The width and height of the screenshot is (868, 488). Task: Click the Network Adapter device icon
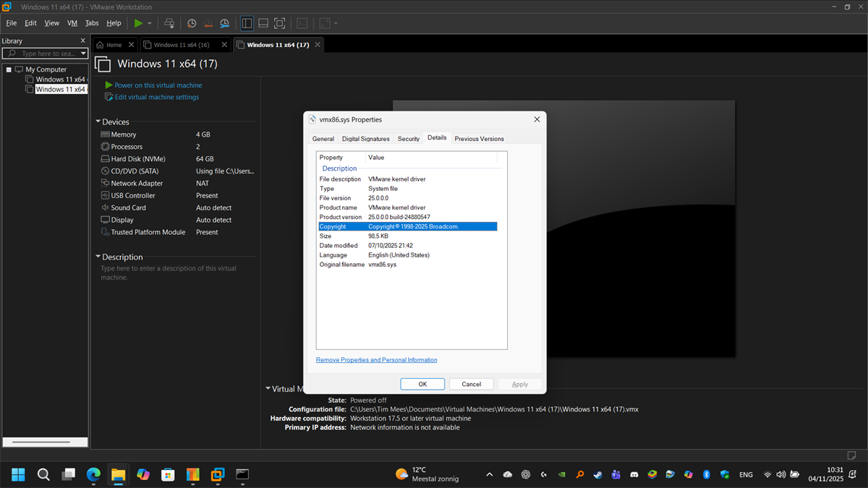pos(105,184)
